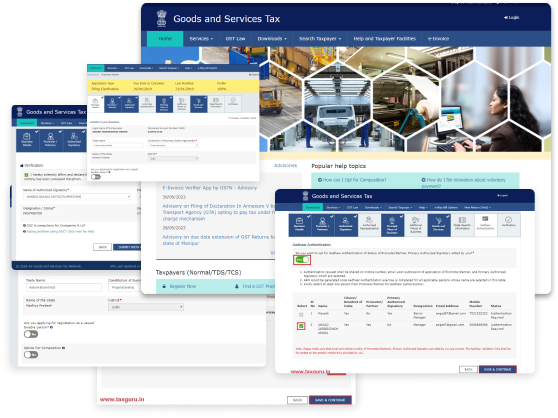Screen dimensions: 558x418
Task: Open Goods and Services step icon in Aadhaar window
Action: [438, 225]
